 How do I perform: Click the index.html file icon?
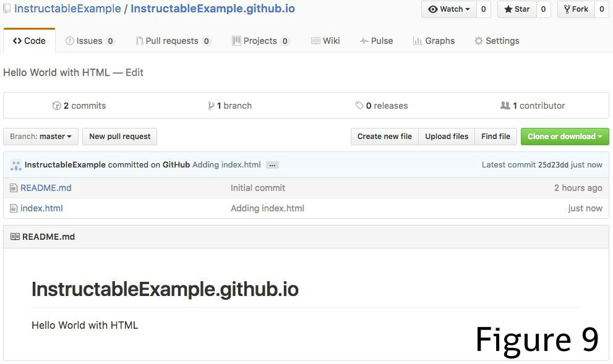(14, 208)
